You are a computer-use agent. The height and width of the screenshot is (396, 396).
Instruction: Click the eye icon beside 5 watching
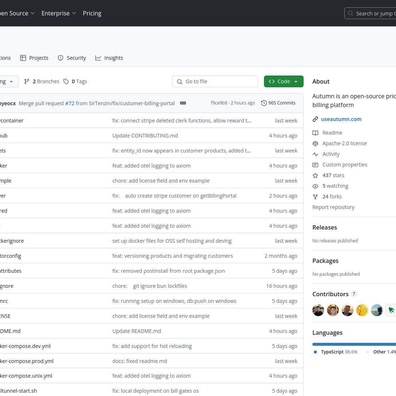click(315, 186)
